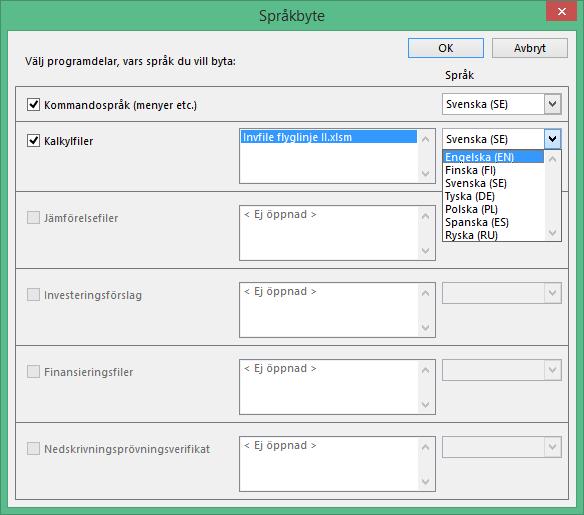Collapse the Kalkylfiler language dropdown arrow

point(552,139)
